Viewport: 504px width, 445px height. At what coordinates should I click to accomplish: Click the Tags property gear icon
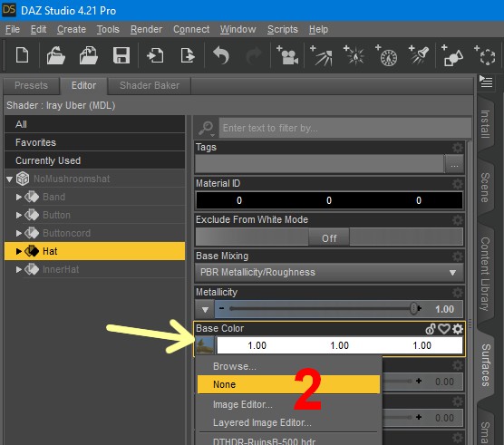[x=458, y=148]
